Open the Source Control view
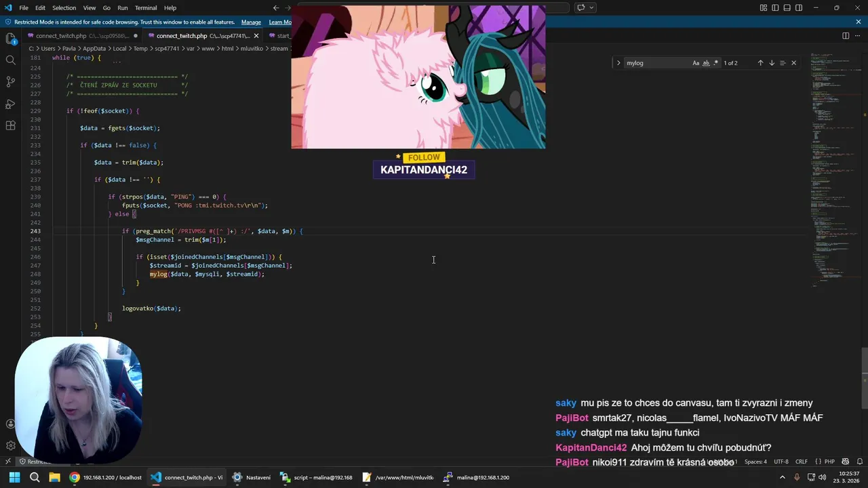Screen dimensions: 868x488 pos(10,82)
